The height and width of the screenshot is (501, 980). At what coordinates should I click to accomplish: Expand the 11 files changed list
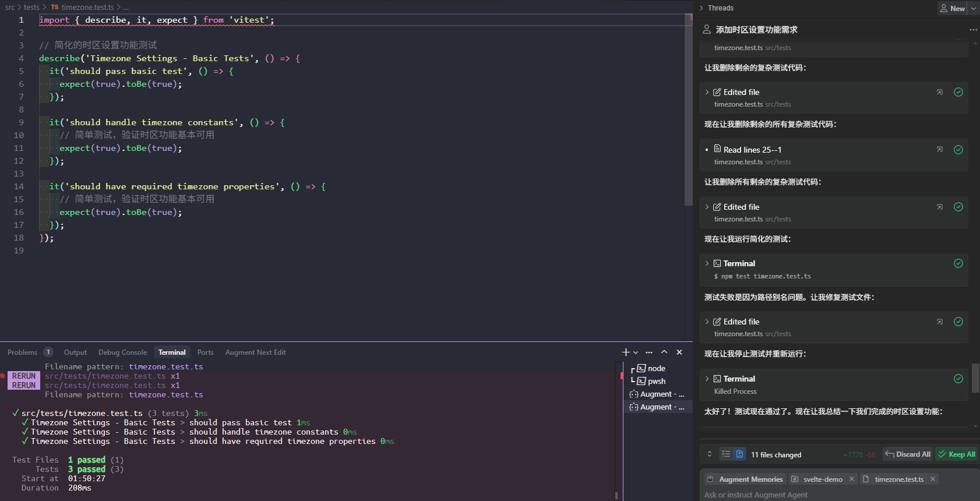coord(710,454)
